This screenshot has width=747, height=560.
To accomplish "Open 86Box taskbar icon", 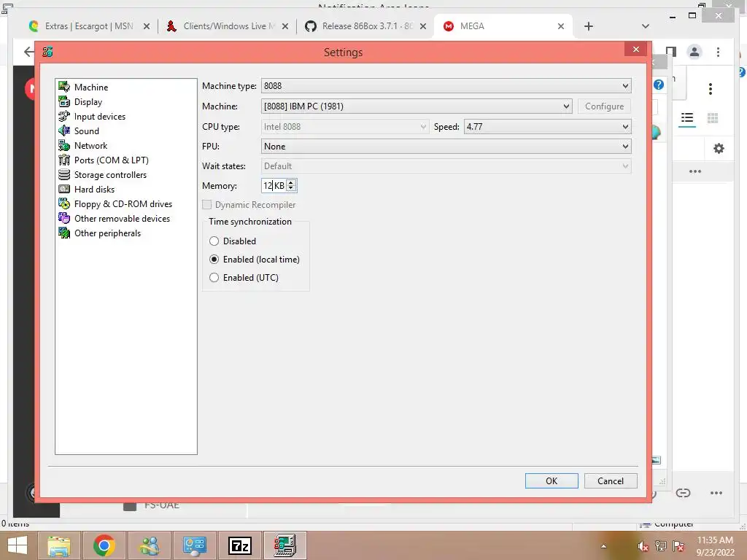I will click(285, 545).
